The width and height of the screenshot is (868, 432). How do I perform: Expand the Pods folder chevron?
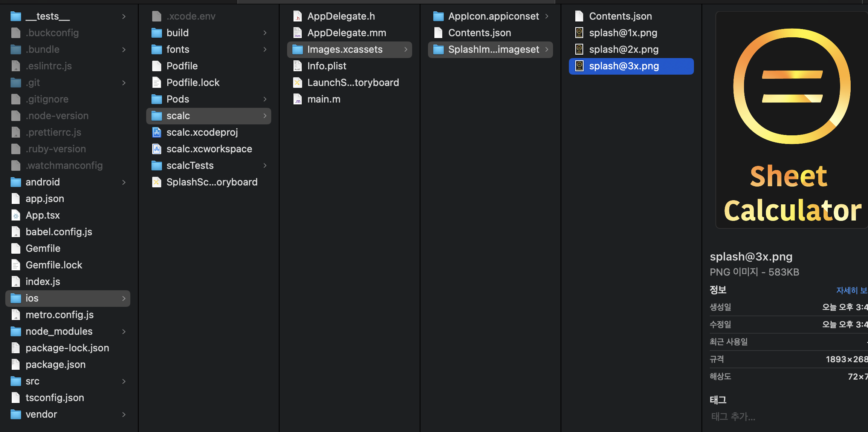click(x=265, y=99)
